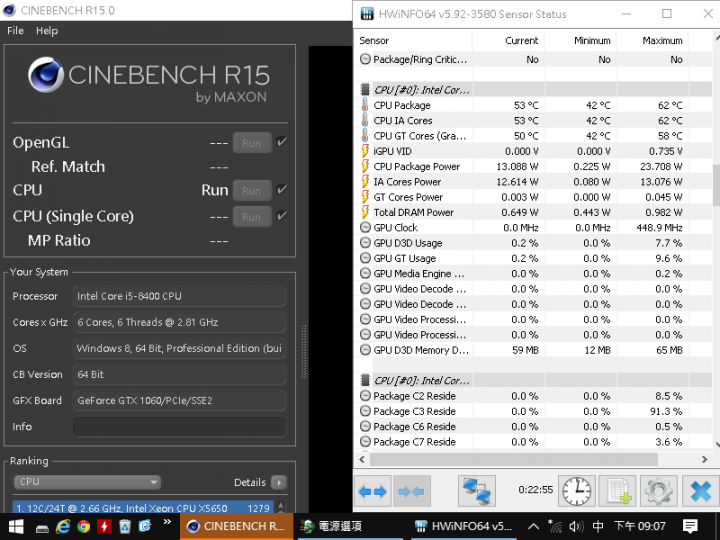Select the IA Cores Power lightning icon
The height and width of the screenshot is (540, 720).
point(365,181)
